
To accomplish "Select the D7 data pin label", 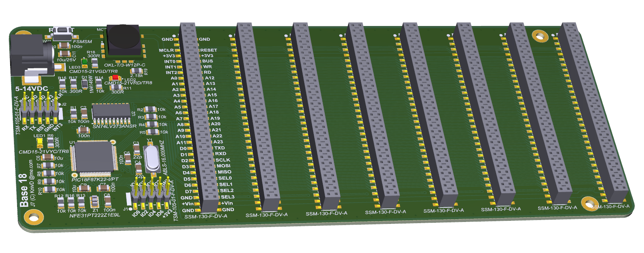I will tap(188, 191).
